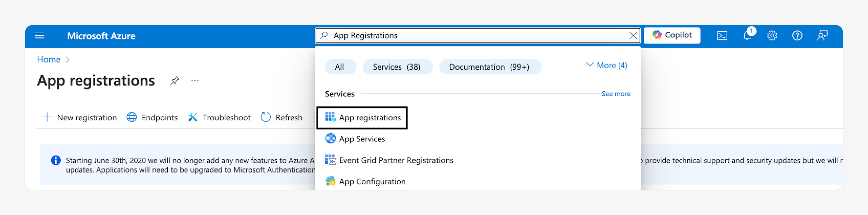Pin the App registrations page
This screenshot has width=868, height=215.
pos(175,81)
